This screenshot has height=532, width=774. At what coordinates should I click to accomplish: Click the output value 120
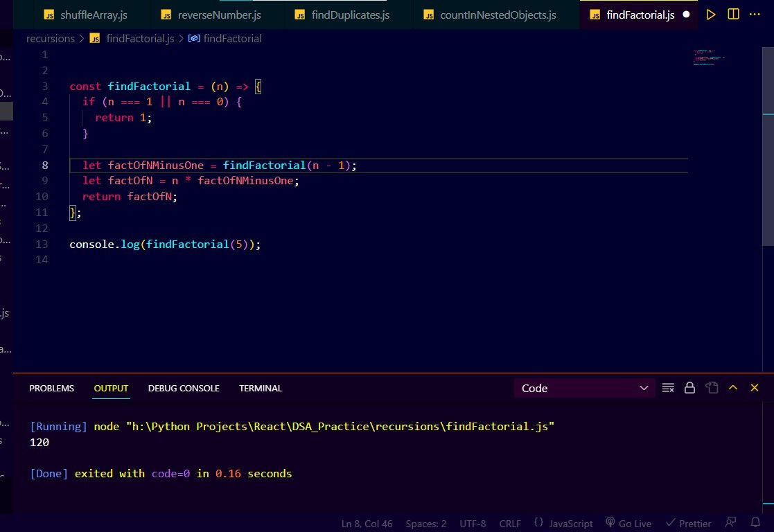pos(39,443)
